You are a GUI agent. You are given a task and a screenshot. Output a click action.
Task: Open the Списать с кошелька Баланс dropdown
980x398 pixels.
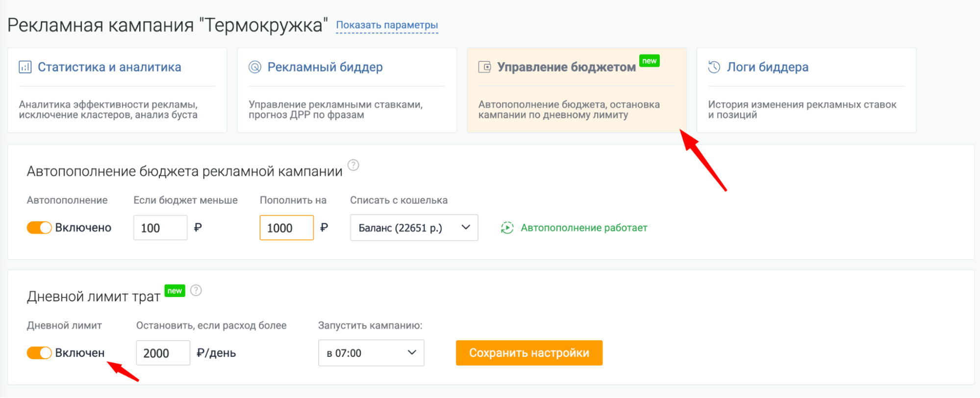pos(414,228)
